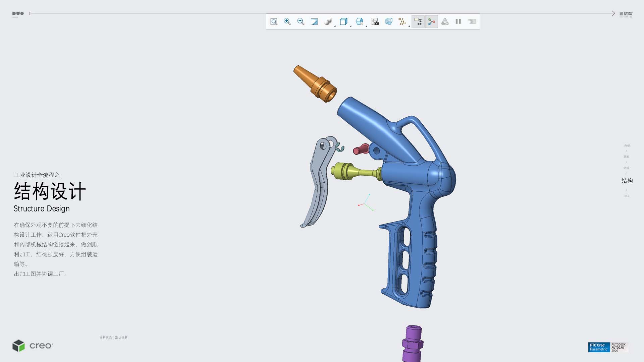Image resolution: width=644 pixels, height=362 pixels.
Task: Select the Zoom In tool
Action: [x=287, y=21]
